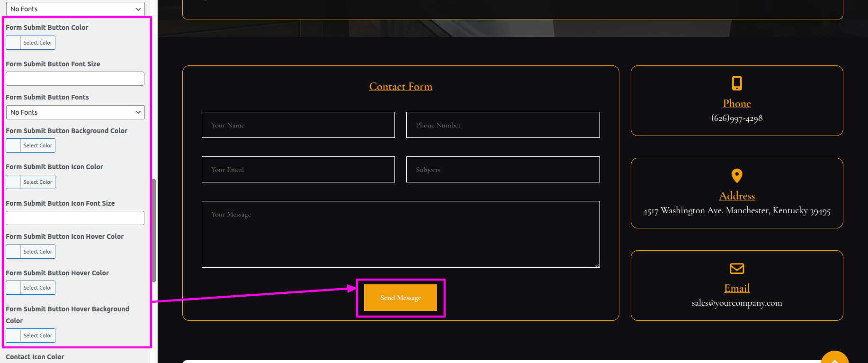Choose Form Submit Button Icon Color
The height and width of the screenshot is (363, 868).
coord(31,182)
